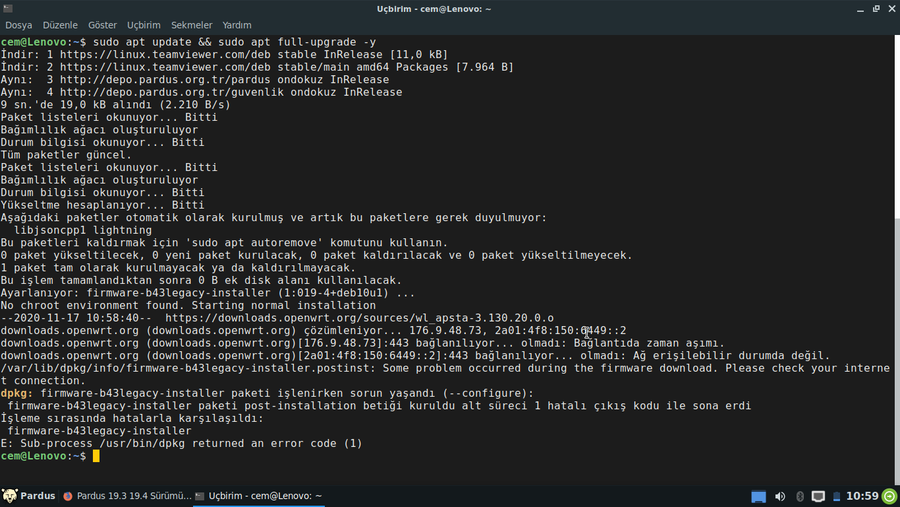This screenshot has height=507, width=900.
Task: Switch to the Firefox Pardus 19.3 19.4 window
Action: click(x=127, y=496)
